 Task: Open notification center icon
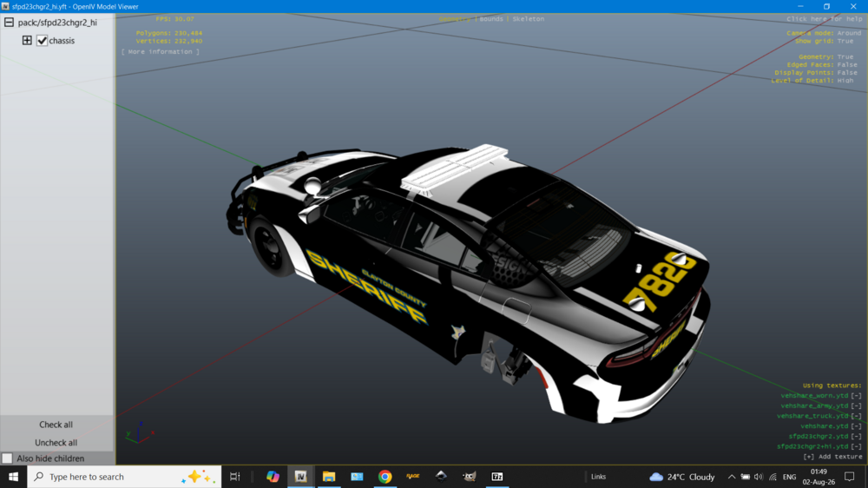[x=850, y=477]
